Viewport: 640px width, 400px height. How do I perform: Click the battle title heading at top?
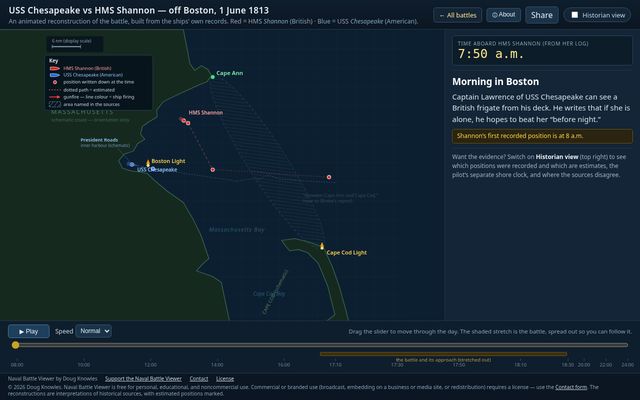coord(139,10)
